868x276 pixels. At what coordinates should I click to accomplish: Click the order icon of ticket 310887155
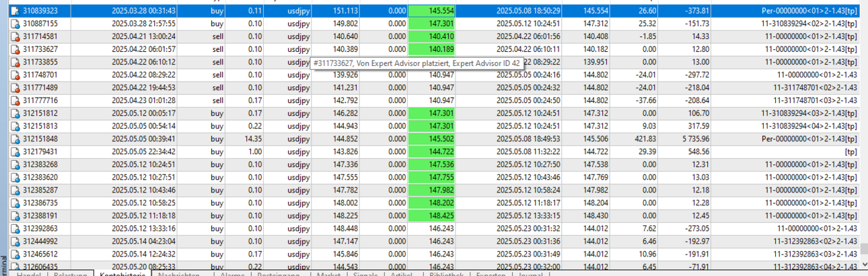[x=14, y=24]
